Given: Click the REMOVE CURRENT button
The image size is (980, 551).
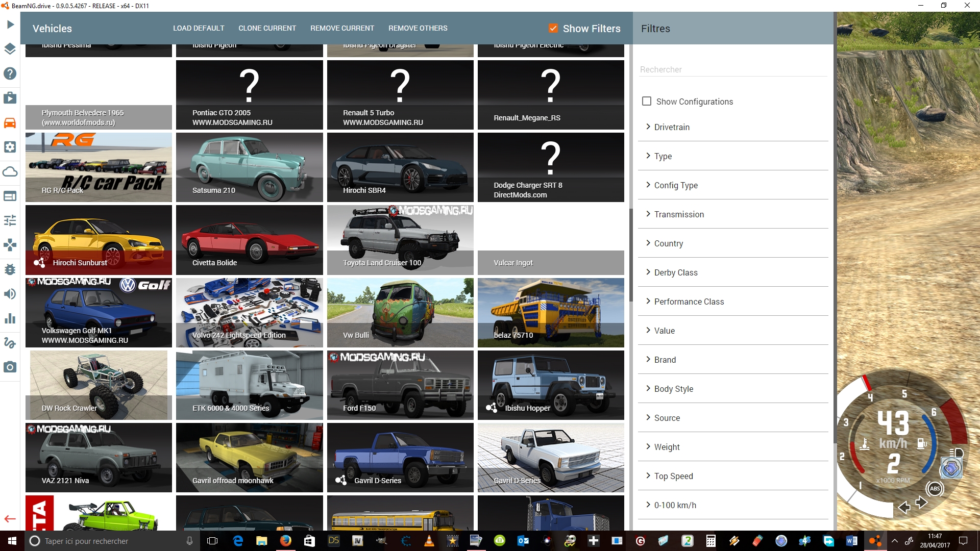Looking at the screenshot, I should 342,28.
